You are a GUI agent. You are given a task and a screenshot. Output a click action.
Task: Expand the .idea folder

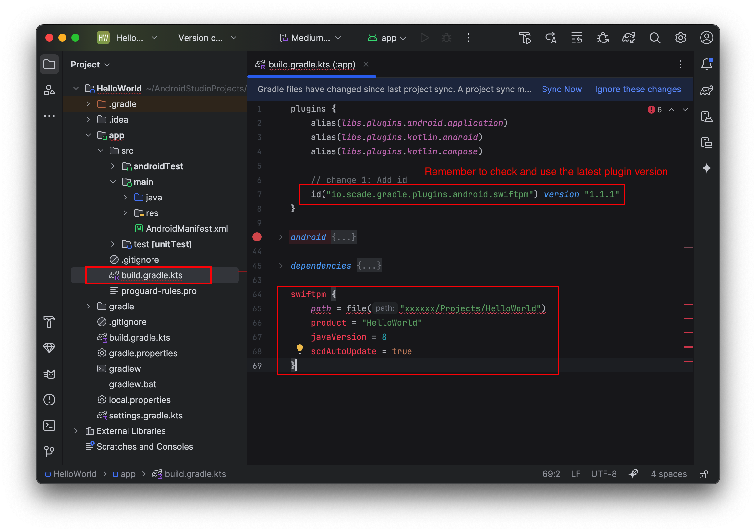click(x=88, y=119)
